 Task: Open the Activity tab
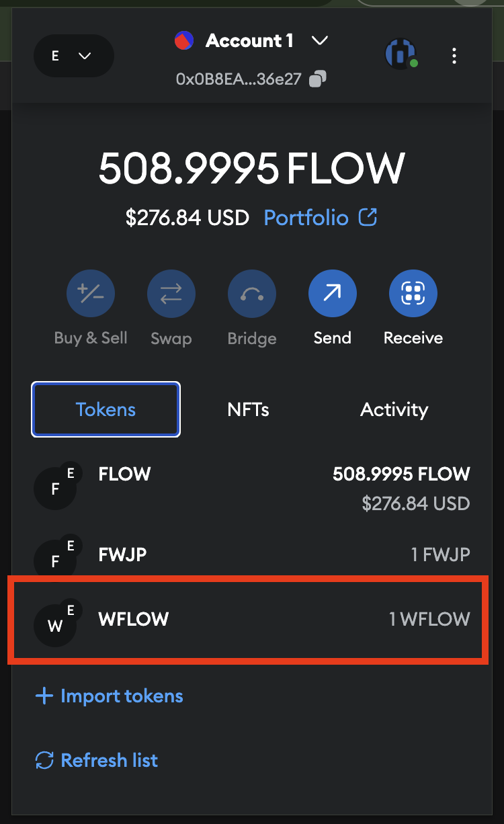(x=394, y=409)
